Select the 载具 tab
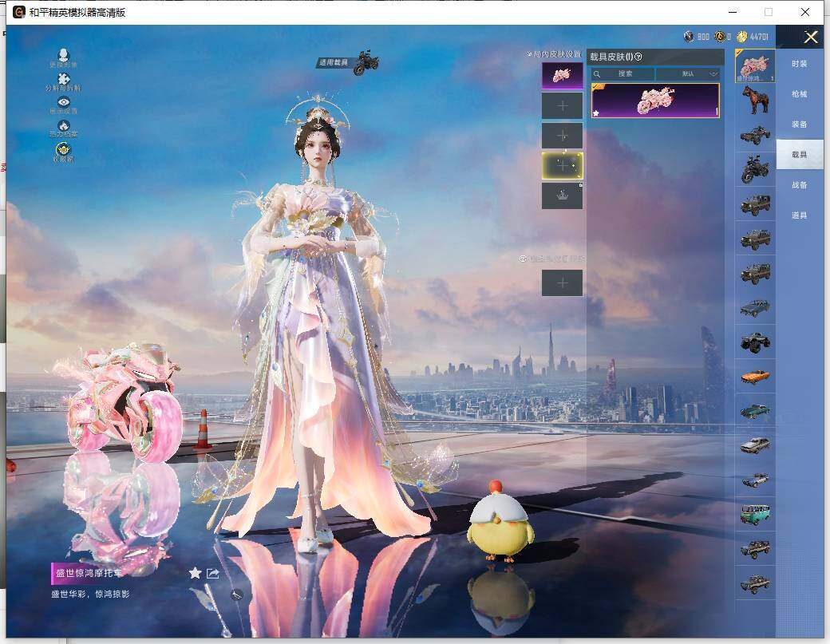 pyautogui.click(x=800, y=155)
